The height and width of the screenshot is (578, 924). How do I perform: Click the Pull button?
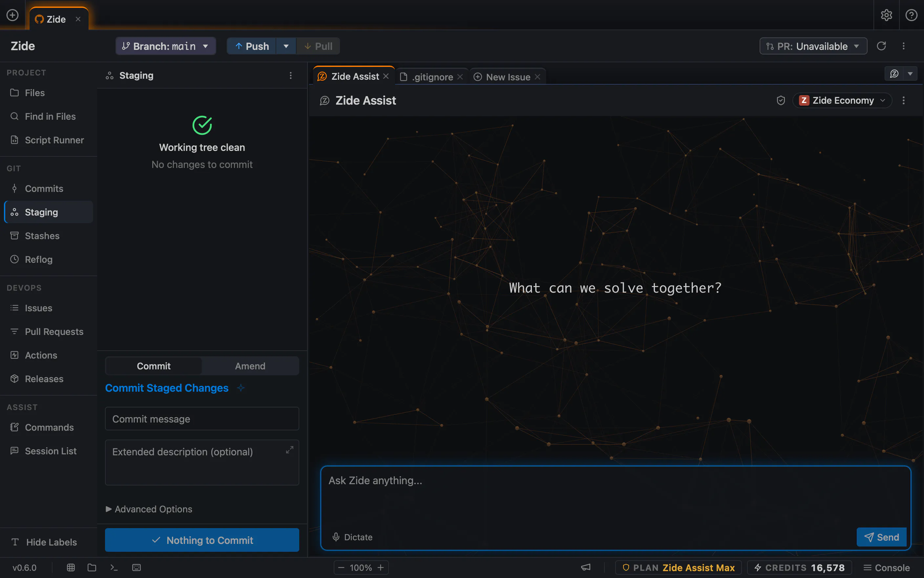pos(318,46)
